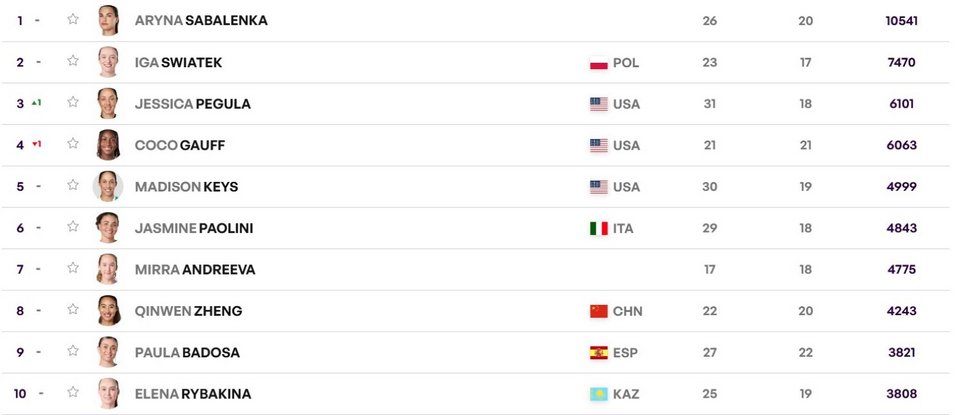This screenshot has height=415, width=960.
Task: Click the Italy flag beside ITA
Action: coord(599,229)
